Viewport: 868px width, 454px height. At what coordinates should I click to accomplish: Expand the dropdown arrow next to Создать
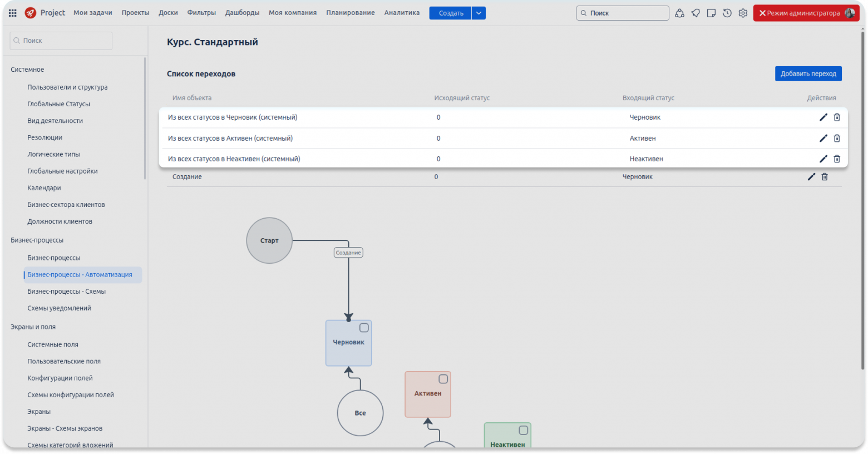pyautogui.click(x=479, y=13)
